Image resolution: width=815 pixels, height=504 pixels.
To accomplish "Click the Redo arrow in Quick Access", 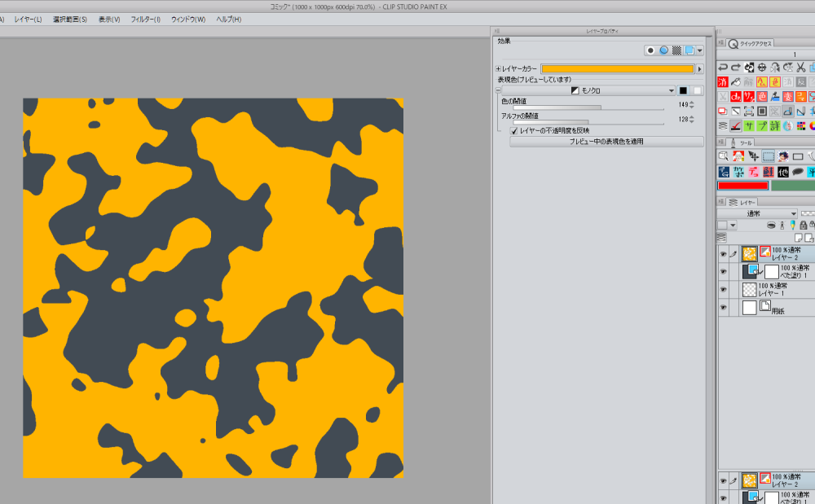I will 735,68.
